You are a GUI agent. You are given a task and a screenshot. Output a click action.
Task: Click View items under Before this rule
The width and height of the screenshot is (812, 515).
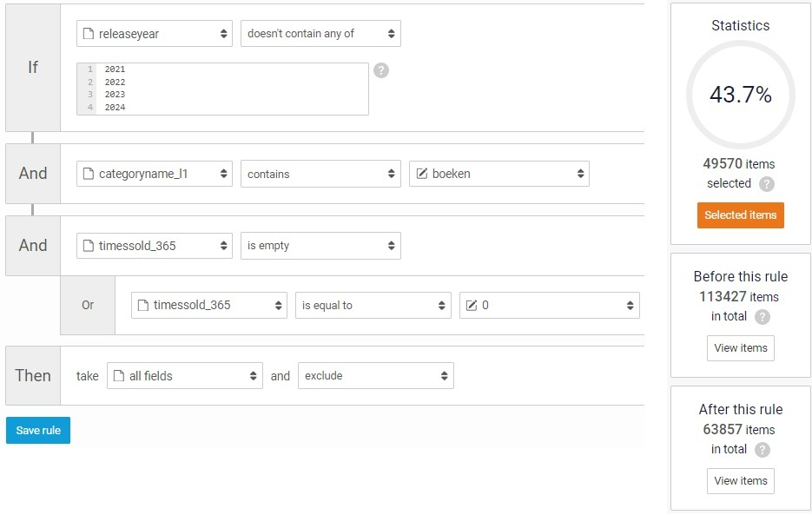741,348
